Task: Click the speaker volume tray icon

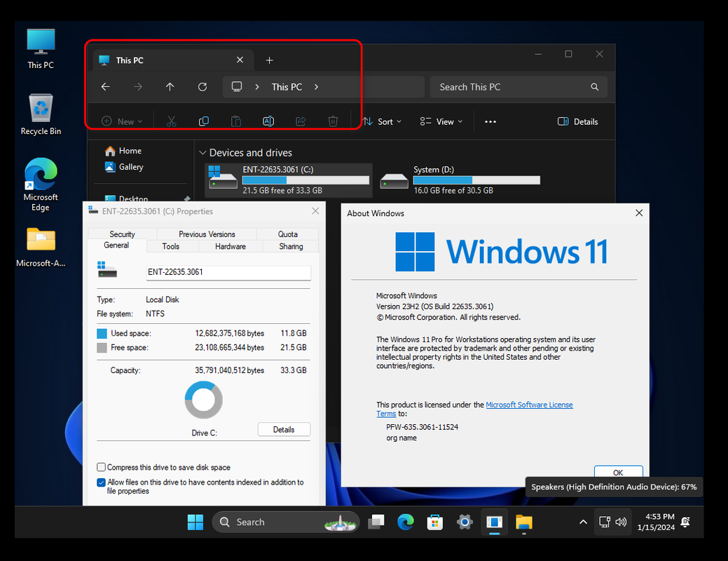Action: coord(621,522)
